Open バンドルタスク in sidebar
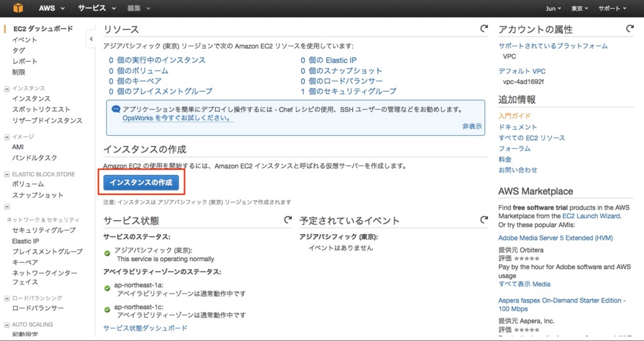The height and width of the screenshot is (341, 644). pos(35,158)
